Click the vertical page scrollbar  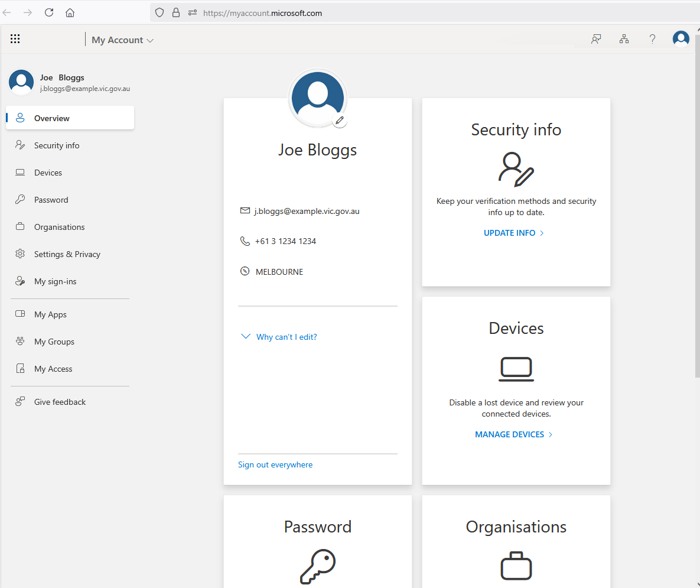[697, 206]
